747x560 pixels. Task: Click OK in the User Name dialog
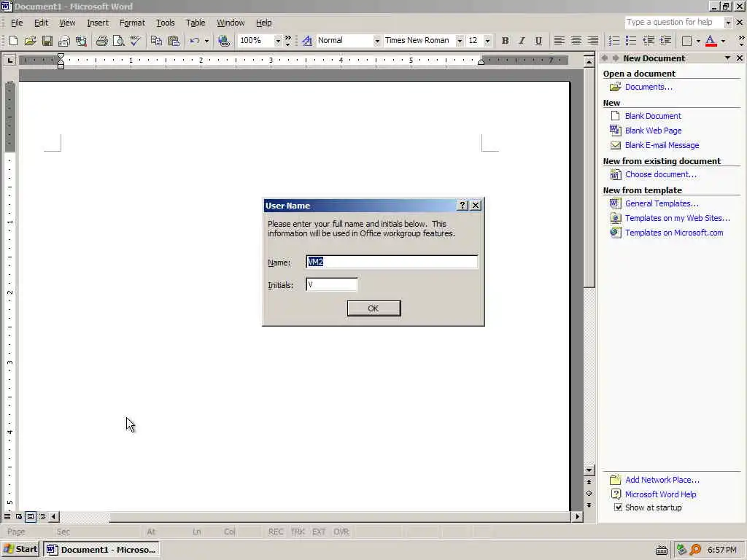click(373, 308)
